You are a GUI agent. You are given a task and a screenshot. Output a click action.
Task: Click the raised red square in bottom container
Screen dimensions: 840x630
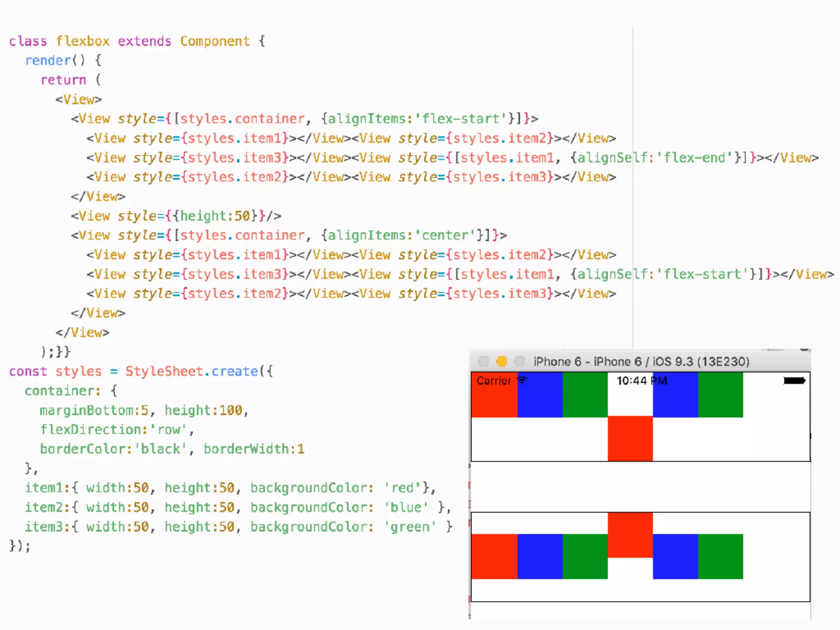630,535
